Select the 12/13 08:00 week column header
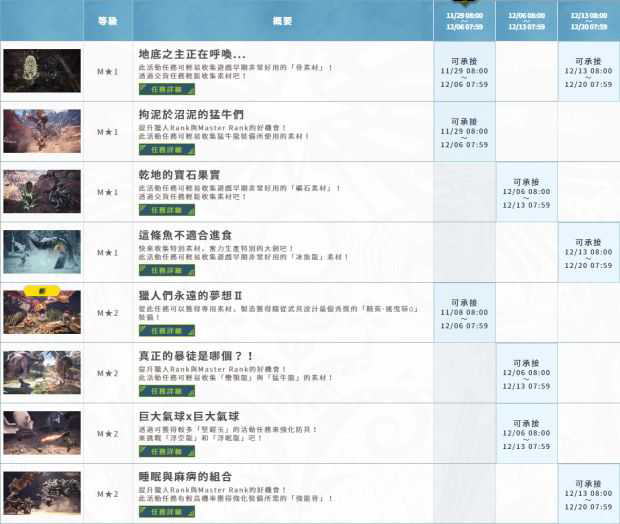 pyautogui.click(x=588, y=21)
